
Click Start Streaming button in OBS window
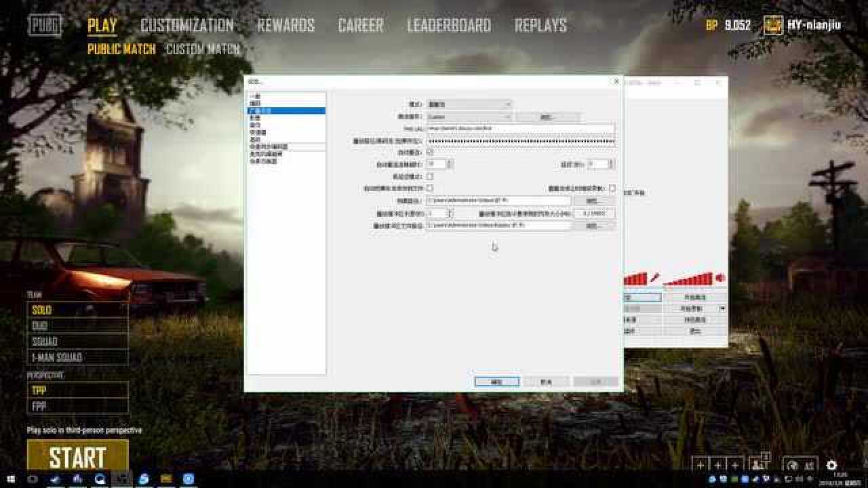[x=694, y=297]
